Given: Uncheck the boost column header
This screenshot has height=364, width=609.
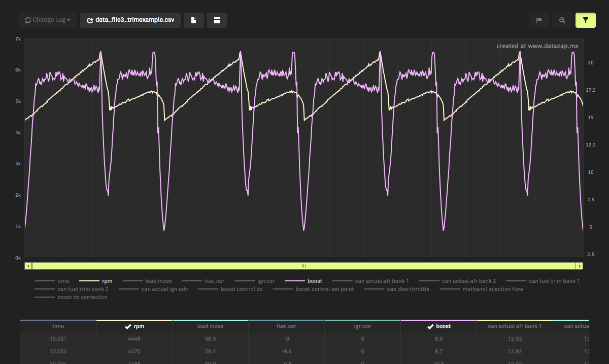Looking at the screenshot, I should (438, 326).
